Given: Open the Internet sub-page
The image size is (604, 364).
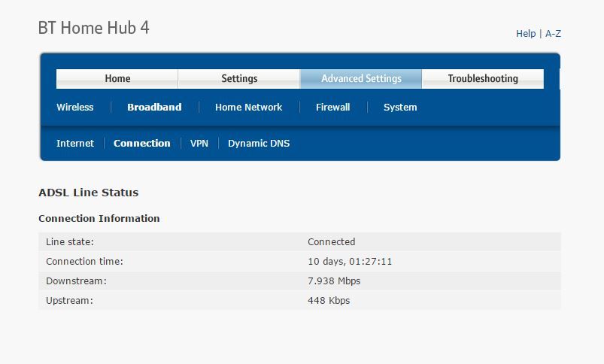Looking at the screenshot, I should click(x=75, y=144).
